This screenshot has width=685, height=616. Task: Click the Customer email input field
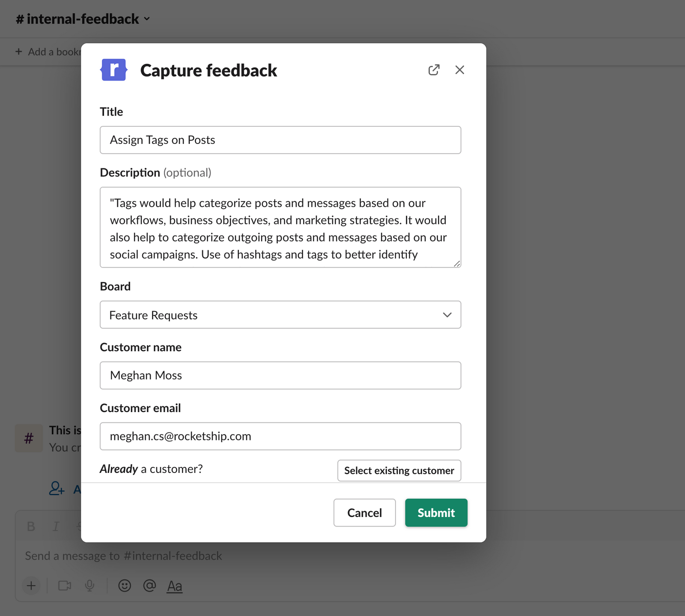click(x=280, y=436)
